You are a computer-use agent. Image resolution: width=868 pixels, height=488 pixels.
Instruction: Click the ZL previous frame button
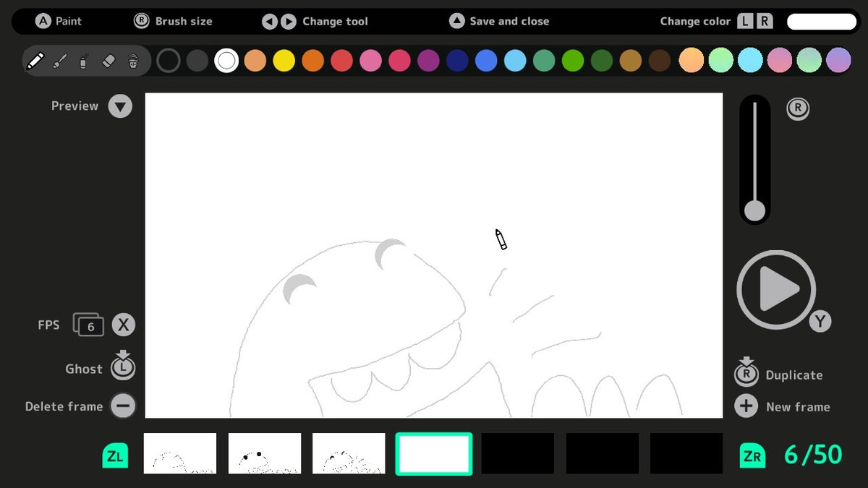[x=115, y=455]
